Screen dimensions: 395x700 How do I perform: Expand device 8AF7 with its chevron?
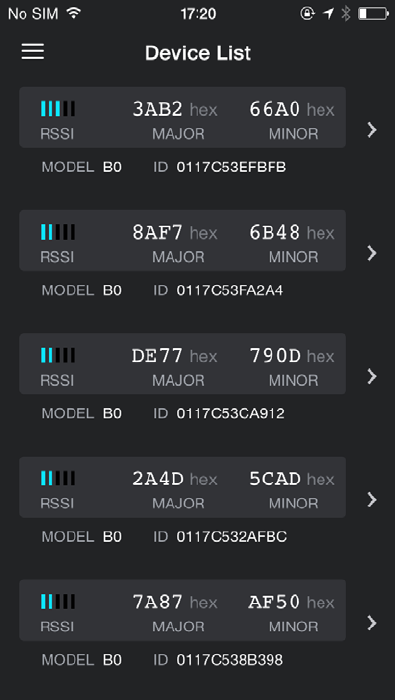tap(372, 253)
